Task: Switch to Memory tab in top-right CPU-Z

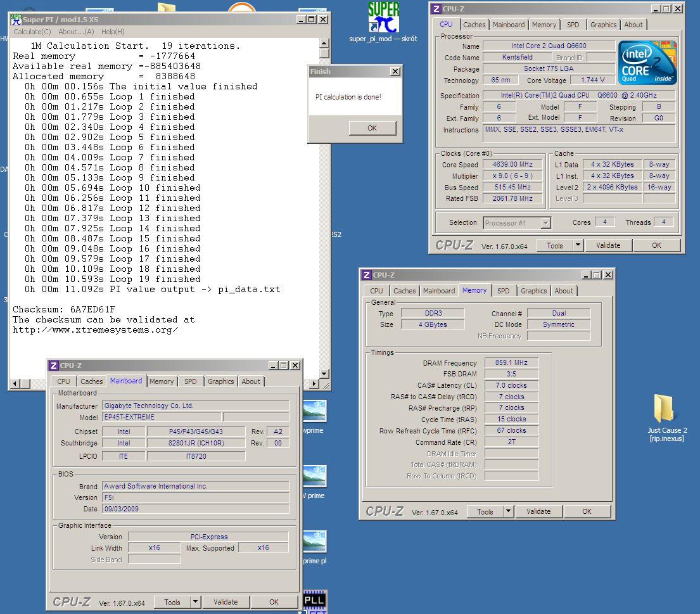Action: click(x=544, y=25)
